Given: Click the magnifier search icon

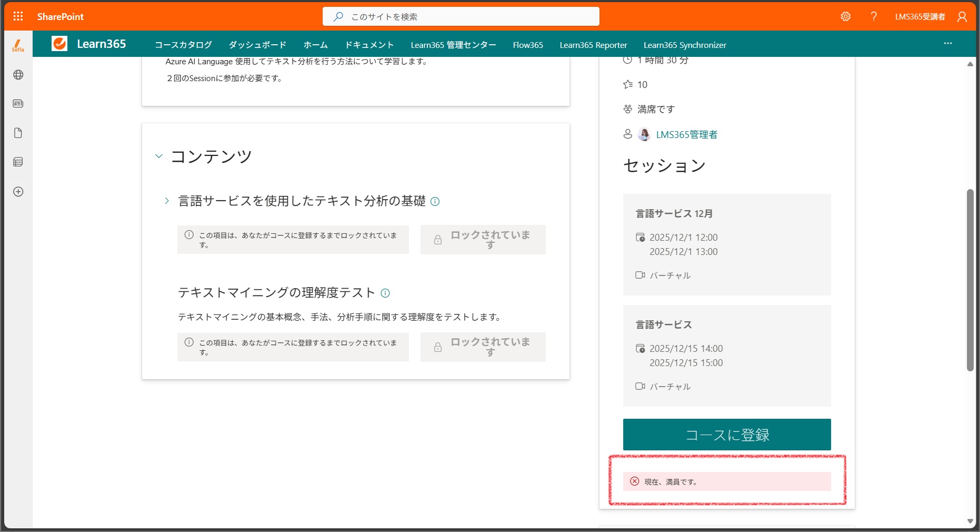Looking at the screenshot, I should coord(338,16).
